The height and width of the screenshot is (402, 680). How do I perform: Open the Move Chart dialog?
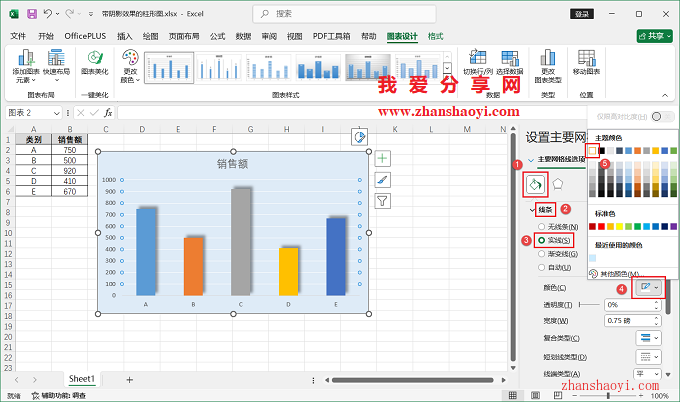(x=586, y=62)
